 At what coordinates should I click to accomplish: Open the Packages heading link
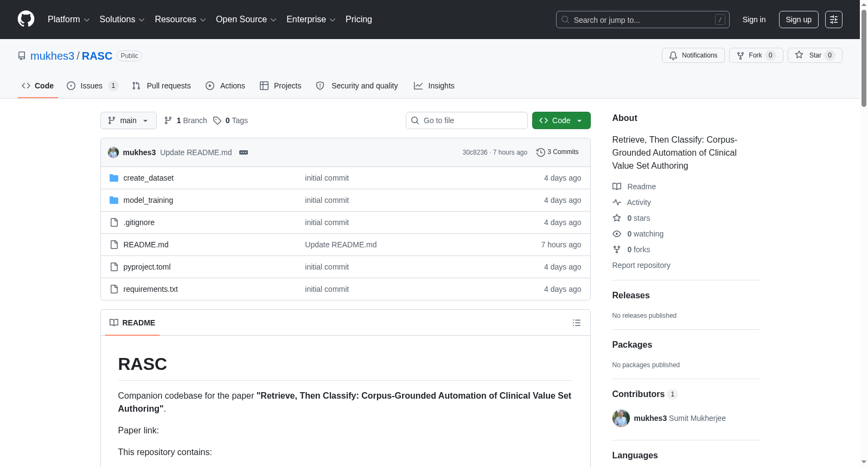click(632, 344)
